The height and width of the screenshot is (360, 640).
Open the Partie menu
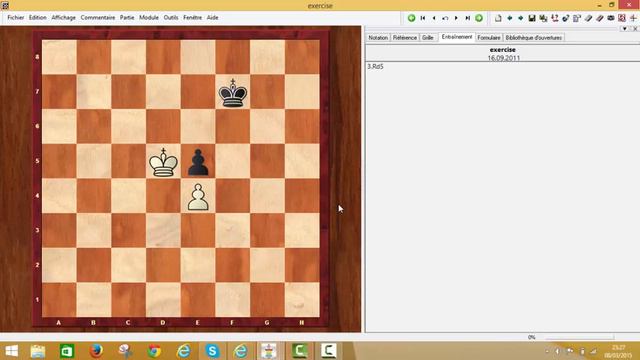[127, 18]
